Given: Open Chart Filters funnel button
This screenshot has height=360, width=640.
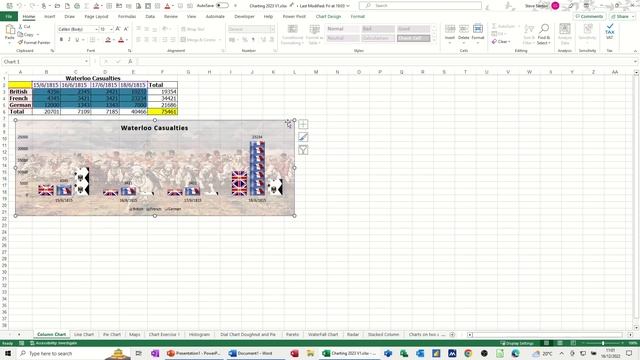Looking at the screenshot, I should coord(303,150).
